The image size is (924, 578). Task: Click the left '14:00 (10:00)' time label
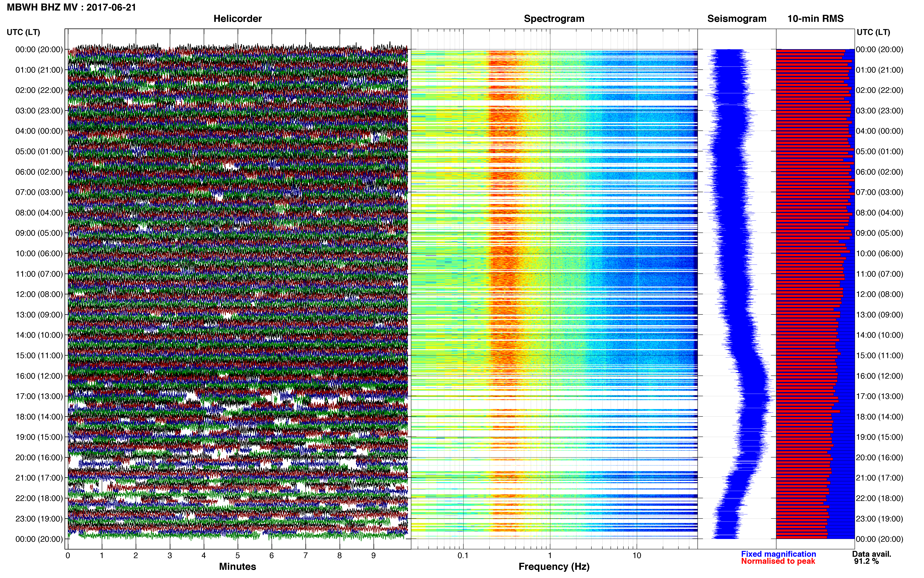(39, 335)
